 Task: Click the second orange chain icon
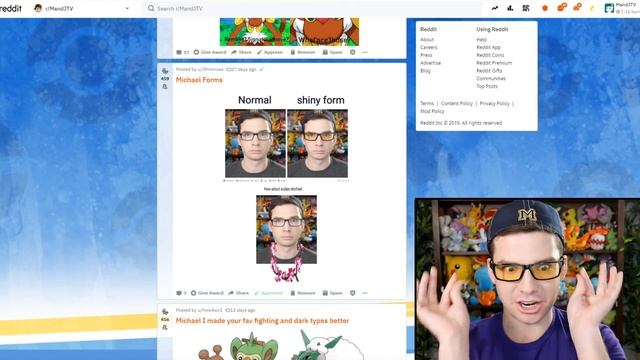coord(577,7)
